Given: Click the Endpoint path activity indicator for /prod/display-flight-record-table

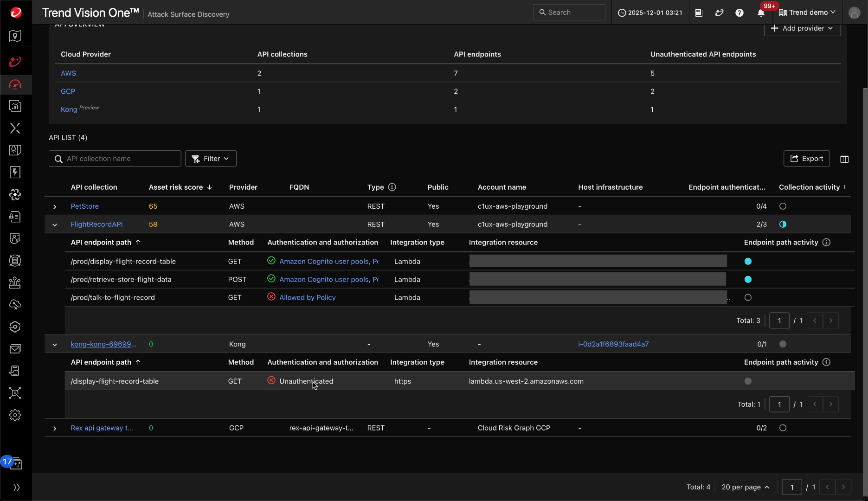Looking at the screenshot, I should [748, 261].
